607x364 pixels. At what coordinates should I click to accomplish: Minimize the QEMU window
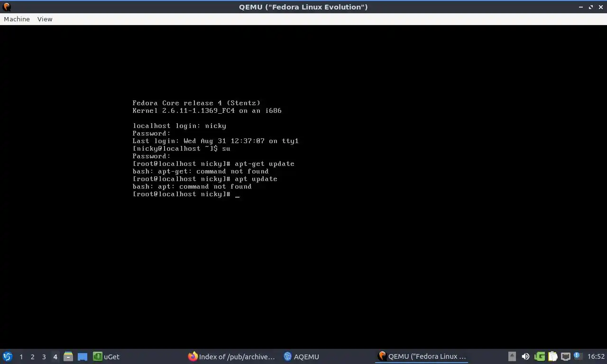pos(581,7)
